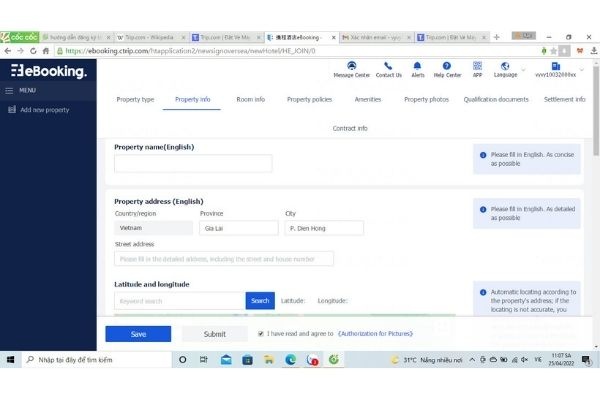This screenshot has height=400, width=600.
Task: Click the Windows taskbar search box
Action: (x=98, y=360)
